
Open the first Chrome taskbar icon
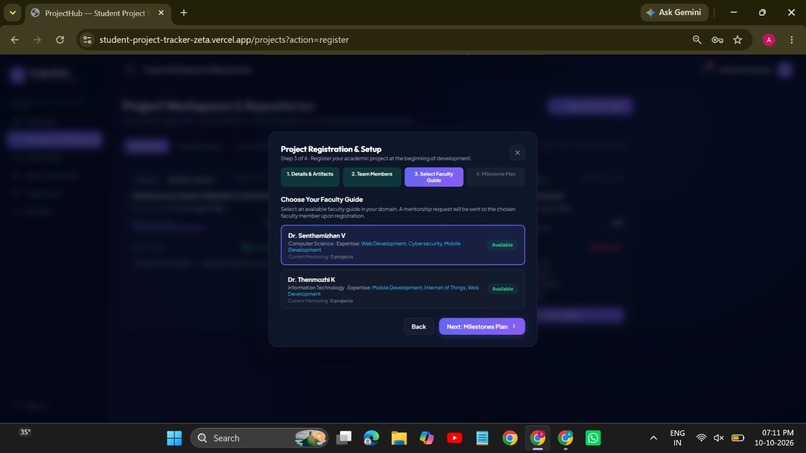510,438
